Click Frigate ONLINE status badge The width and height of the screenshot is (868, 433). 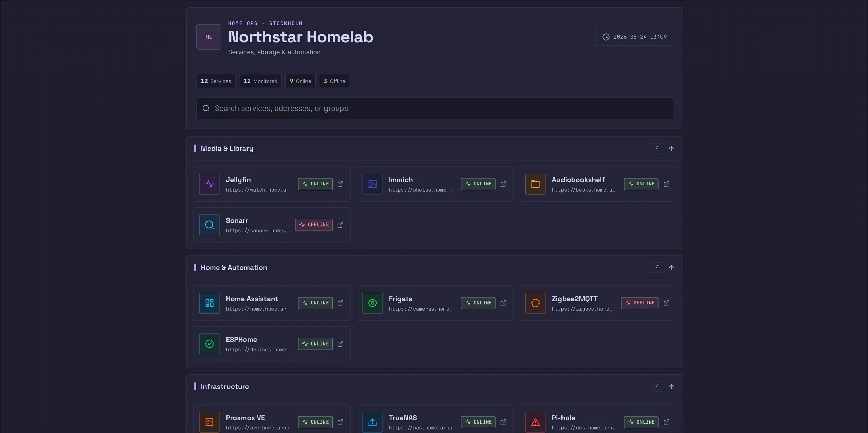coord(478,303)
